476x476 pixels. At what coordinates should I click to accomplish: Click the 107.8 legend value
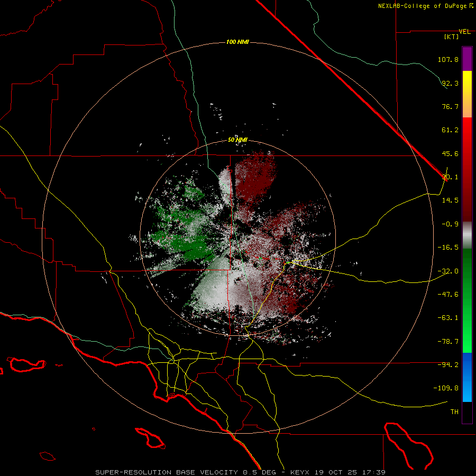pos(448,59)
